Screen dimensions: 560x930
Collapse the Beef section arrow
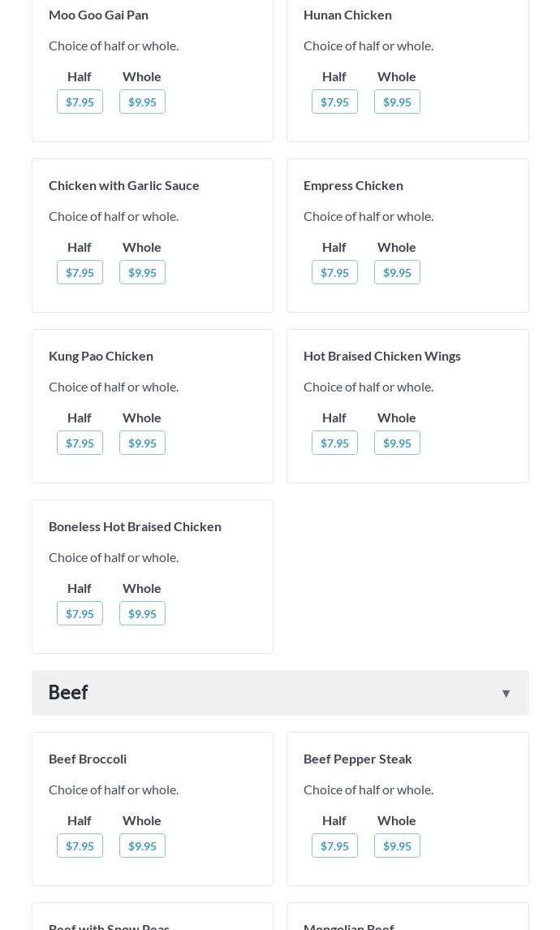(x=506, y=693)
